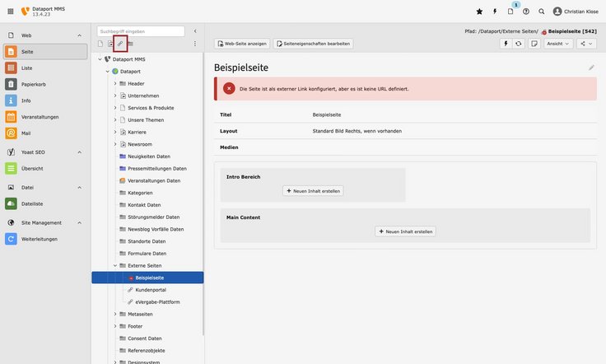The image size is (606, 364).
Task: Collapse the Web module group
Action: (x=79, y=35)
